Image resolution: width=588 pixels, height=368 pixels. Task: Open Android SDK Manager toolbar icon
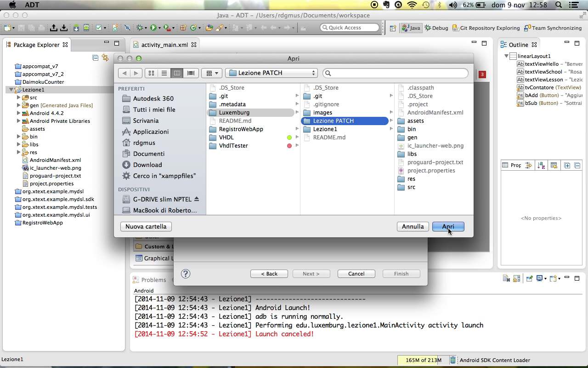tap(76, 28)
